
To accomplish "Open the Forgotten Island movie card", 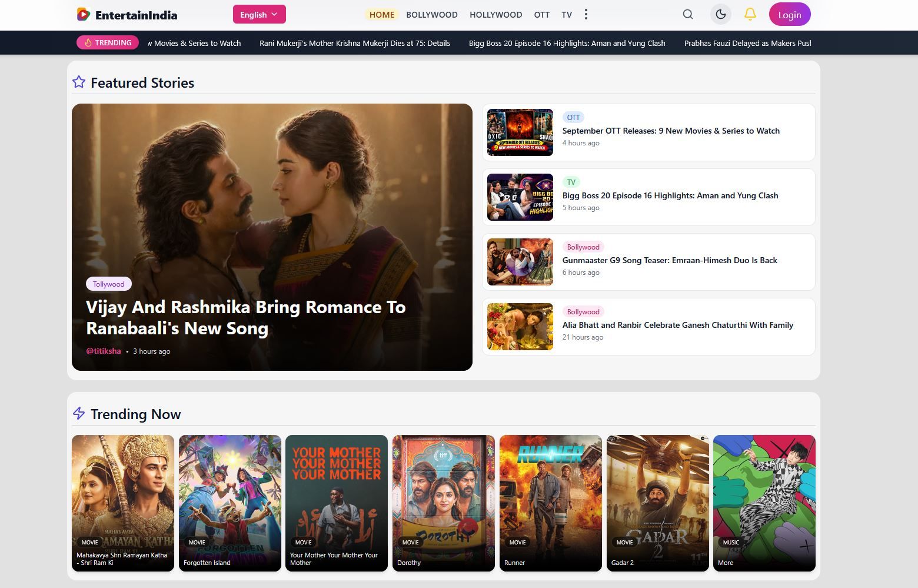I will click(230, 503).
